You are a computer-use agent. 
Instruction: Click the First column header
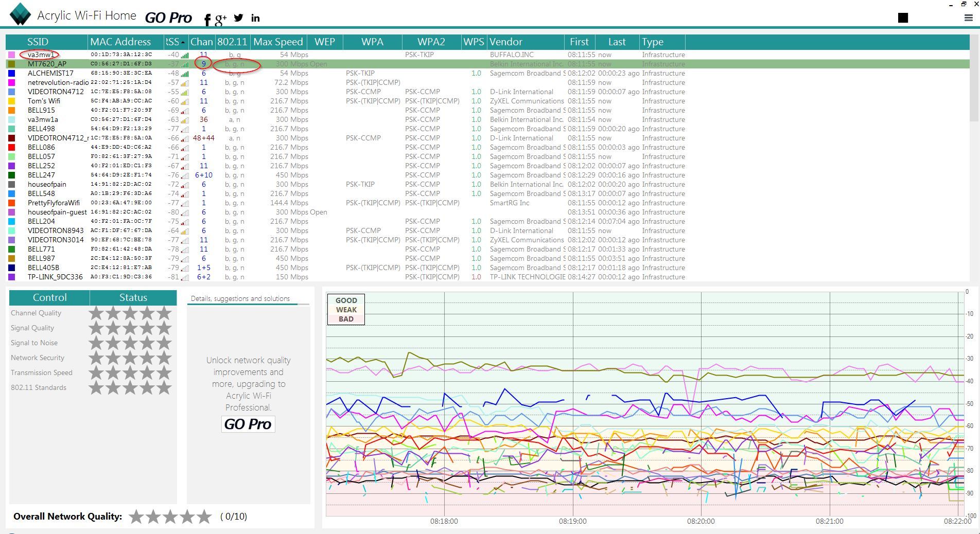pos(580,42)
